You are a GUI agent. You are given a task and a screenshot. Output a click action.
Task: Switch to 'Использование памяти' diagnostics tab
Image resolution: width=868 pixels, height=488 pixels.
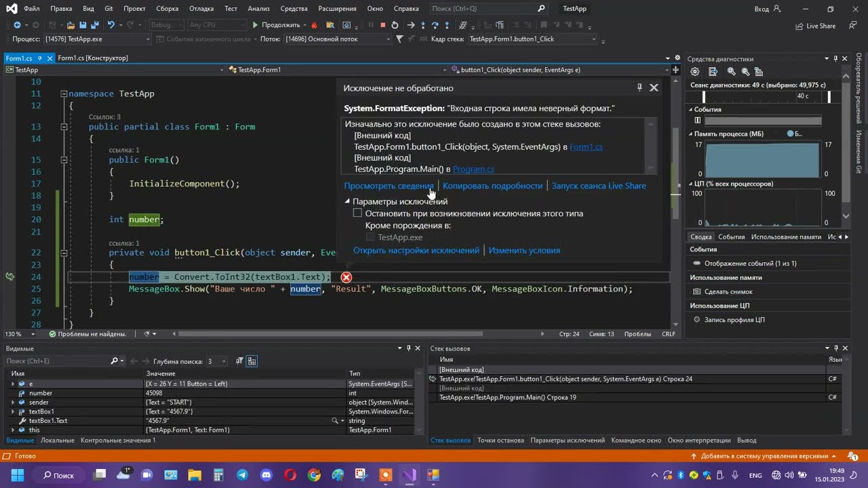[x=786, y=237]
